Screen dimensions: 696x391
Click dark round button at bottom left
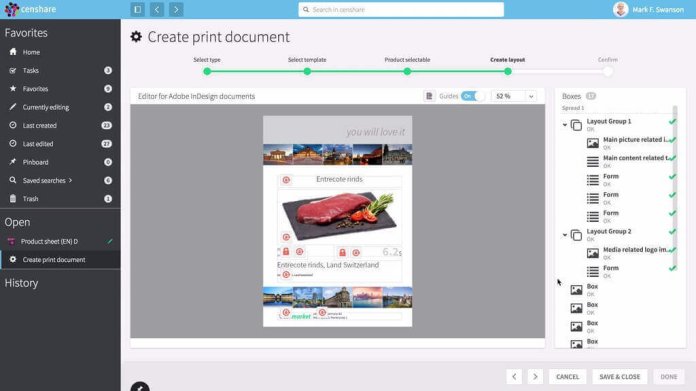pyautogui.click(x=140, y=387)
